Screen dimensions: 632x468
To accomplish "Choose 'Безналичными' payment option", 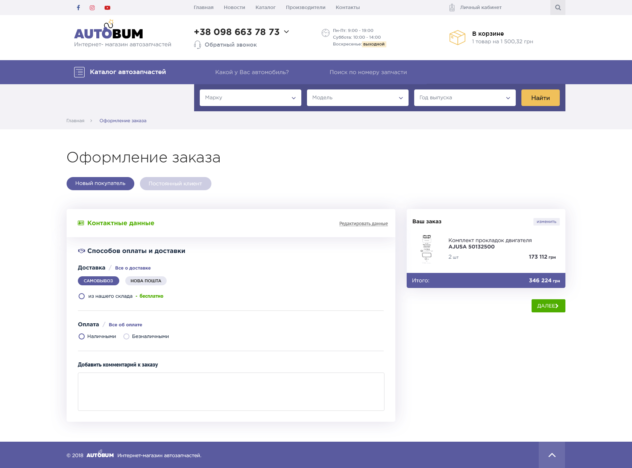I will pyautogui.click(x=126, y=337).
